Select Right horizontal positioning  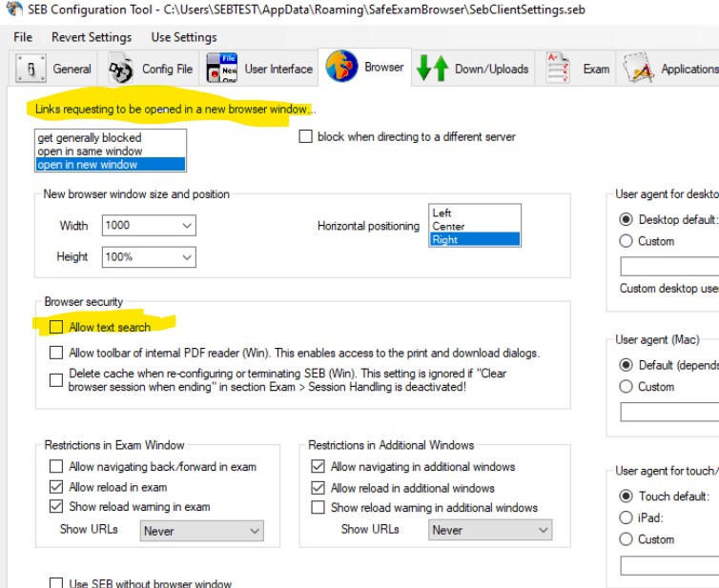(475, 239)
